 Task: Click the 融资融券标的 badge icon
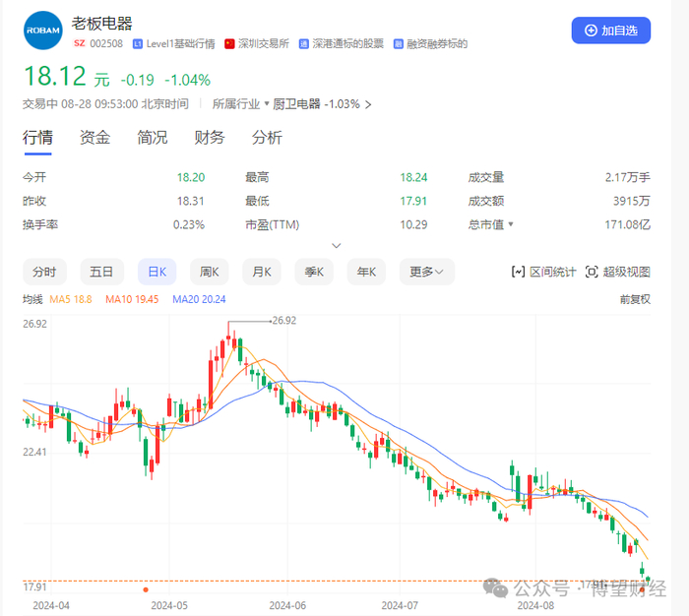(x=398, y=44)
